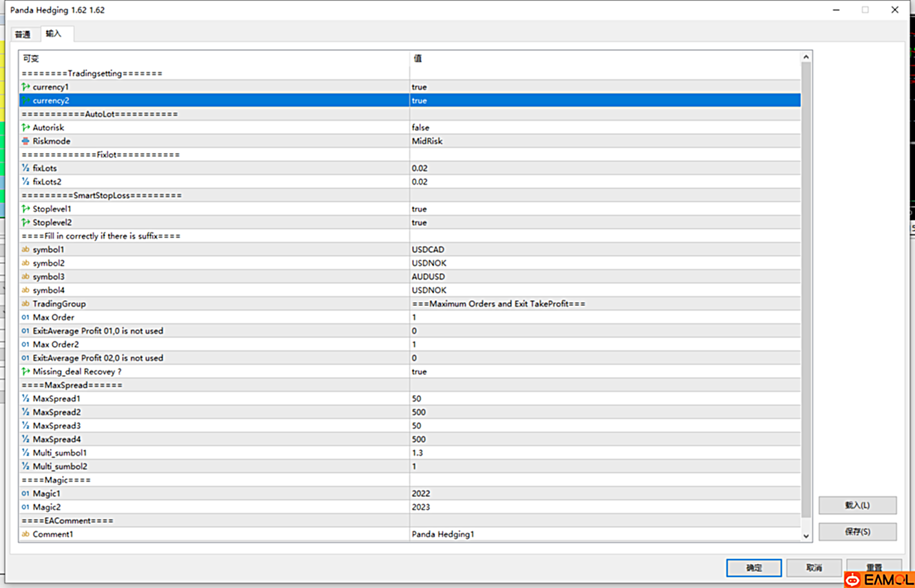Click the fixLots double type icon
The height and width of the screenshot is (588, 915).
(x=26, y=168)
